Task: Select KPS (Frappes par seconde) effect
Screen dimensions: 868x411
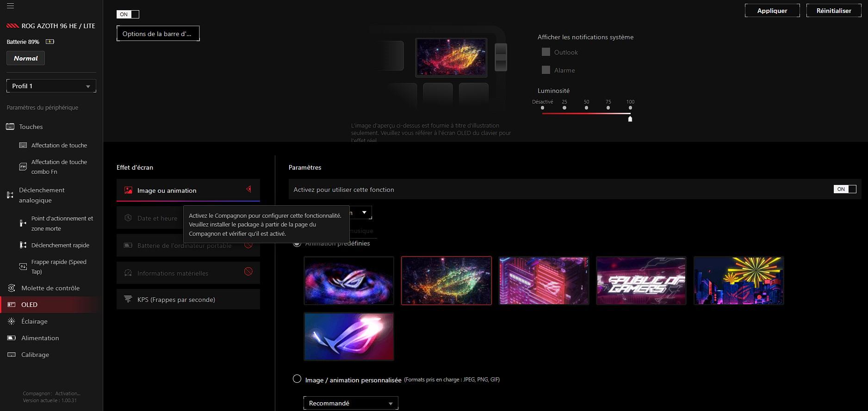Action: pyautogui.click(x=188, y=299)
